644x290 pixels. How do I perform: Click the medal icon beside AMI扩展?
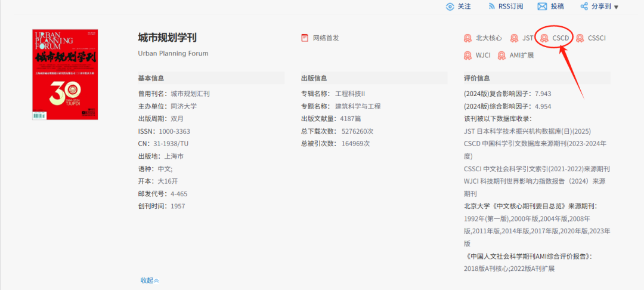coord(501,55)
